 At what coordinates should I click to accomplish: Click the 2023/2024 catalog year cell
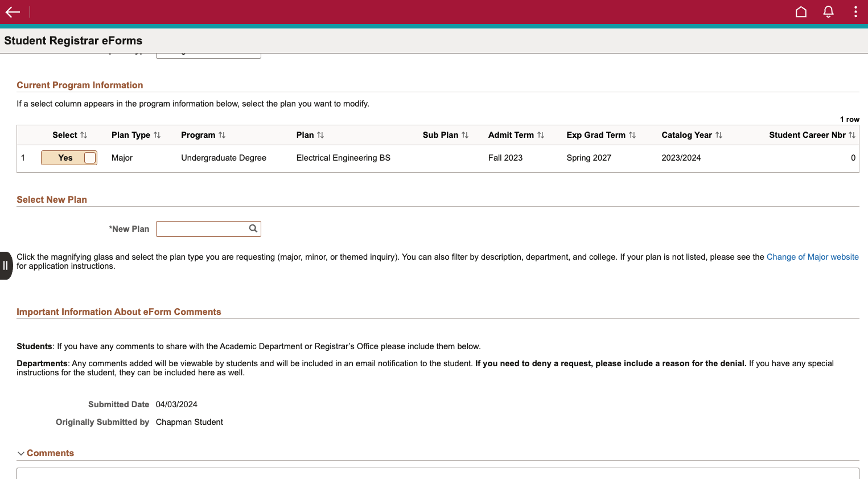681,158
